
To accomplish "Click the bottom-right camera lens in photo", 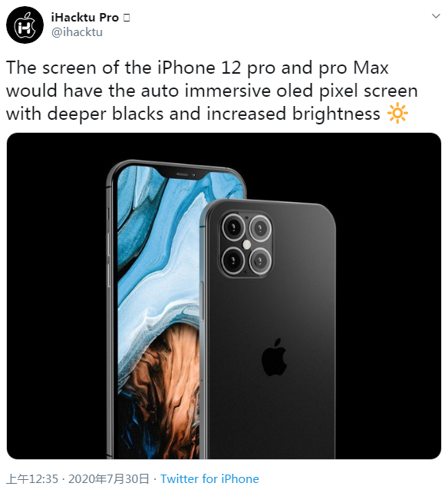I will [x=261, y=260].
